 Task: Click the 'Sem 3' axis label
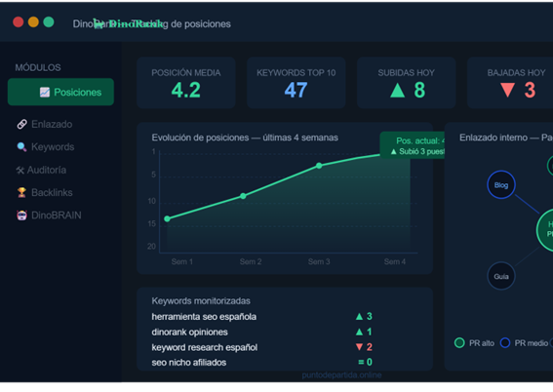click(319, 262)
